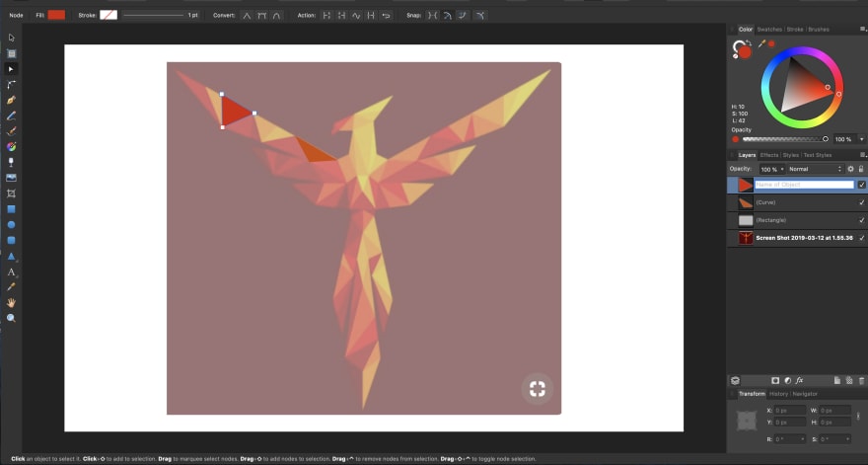Toggle the layer lock icon
This screenshot has width=868, height=465.
pyautogui.click(x=861, y=169)
